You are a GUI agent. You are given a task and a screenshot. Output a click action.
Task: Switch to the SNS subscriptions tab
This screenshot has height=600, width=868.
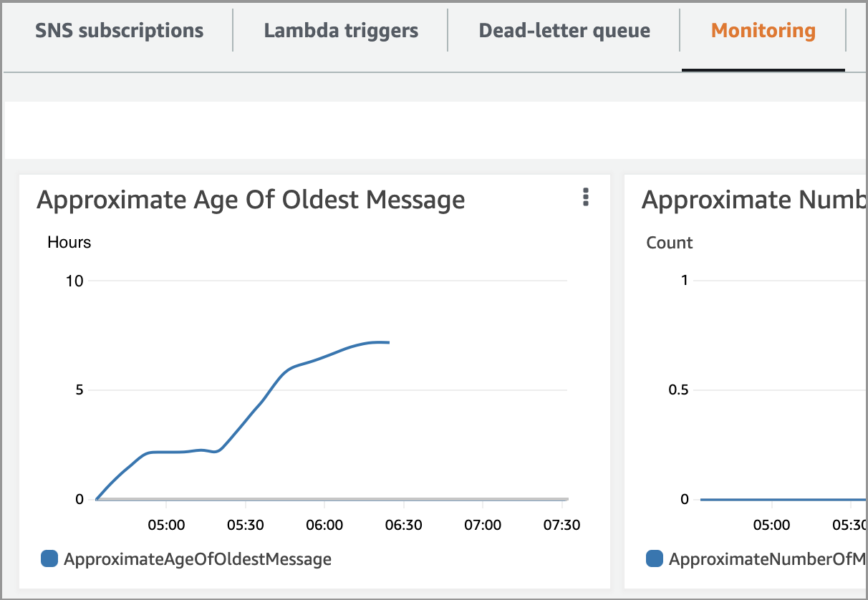point(119,31)
